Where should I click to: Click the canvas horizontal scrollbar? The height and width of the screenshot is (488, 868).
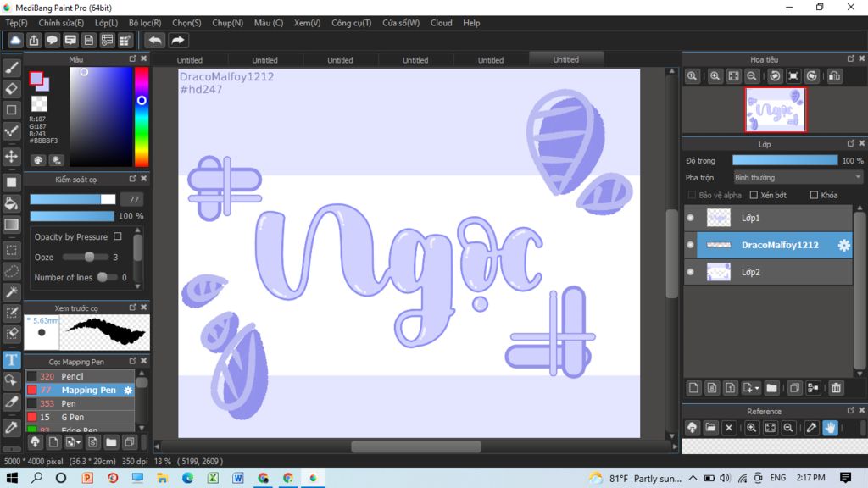(416, 446)
